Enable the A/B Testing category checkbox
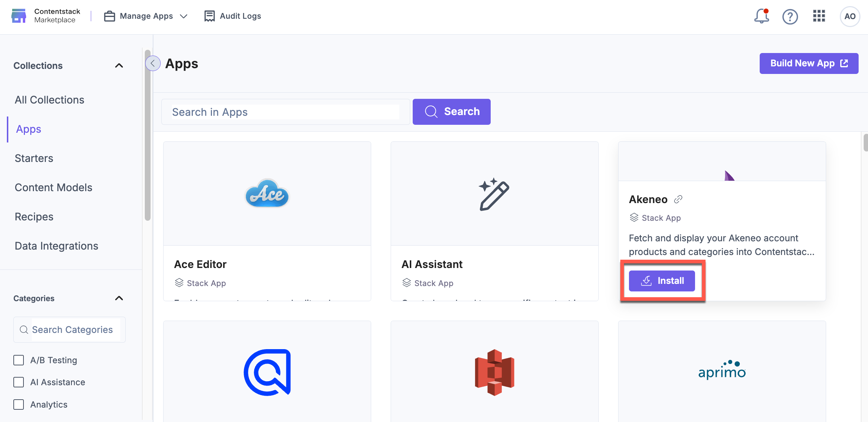Viewport: 868px width, 422px height. [x=19, y=360]
